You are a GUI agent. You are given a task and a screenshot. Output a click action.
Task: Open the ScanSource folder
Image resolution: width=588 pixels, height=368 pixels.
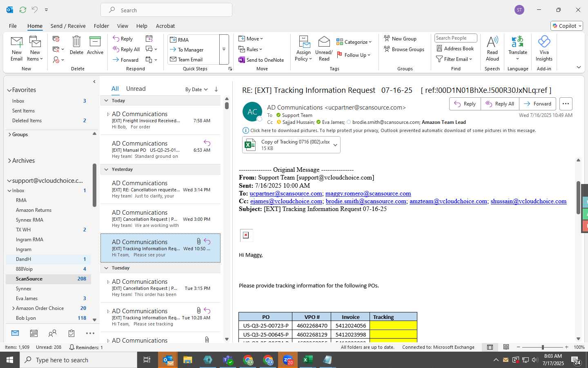tap(48, 279)
